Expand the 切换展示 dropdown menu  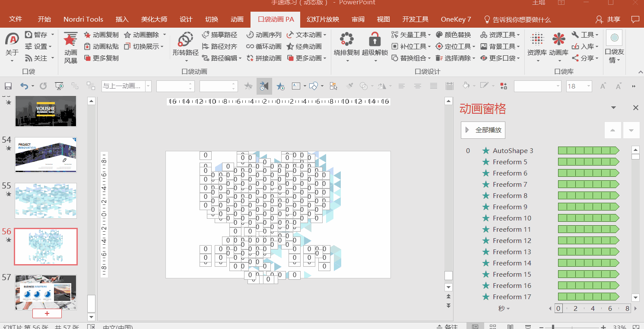(x=149, y=46)
